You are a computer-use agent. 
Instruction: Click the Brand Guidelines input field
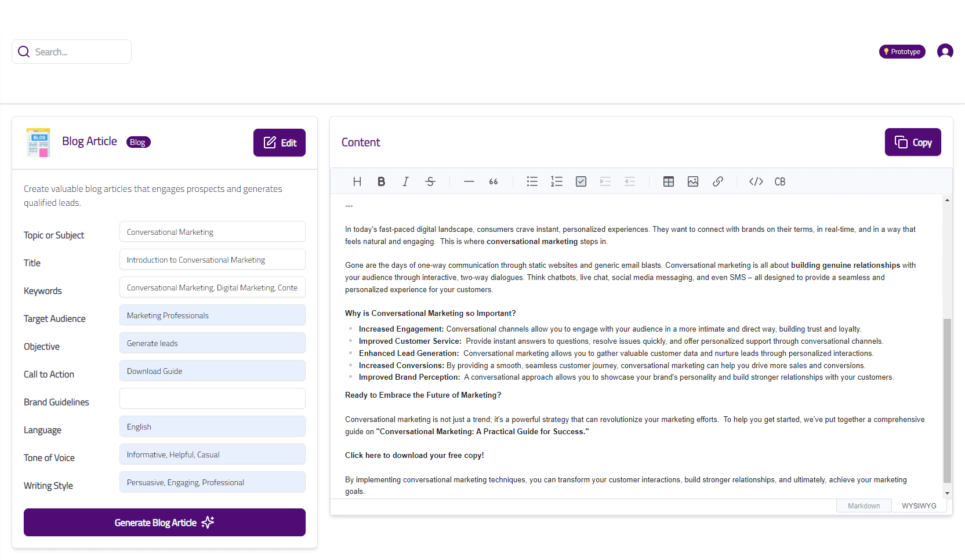pos(212,399)
